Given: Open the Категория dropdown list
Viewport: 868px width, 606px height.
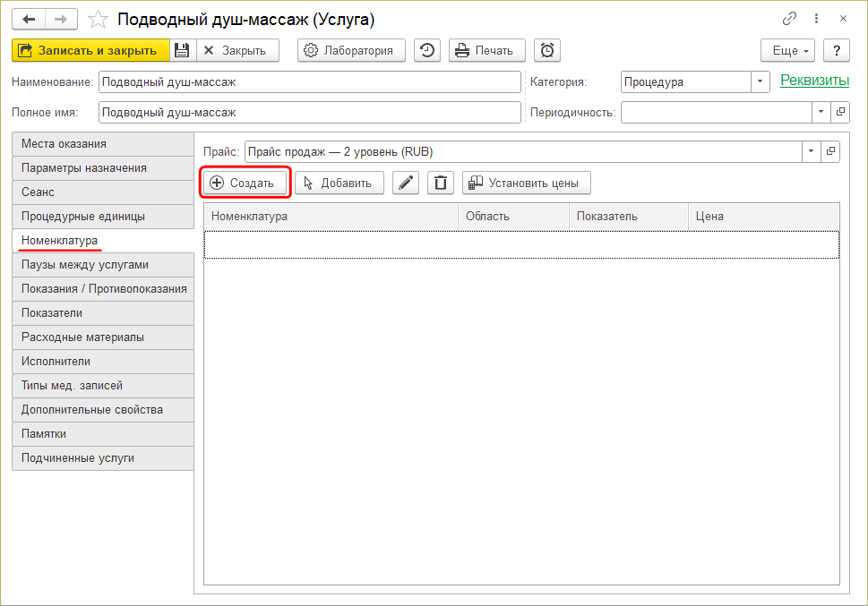Looking at the screenshot, I should tap(761, 81).
